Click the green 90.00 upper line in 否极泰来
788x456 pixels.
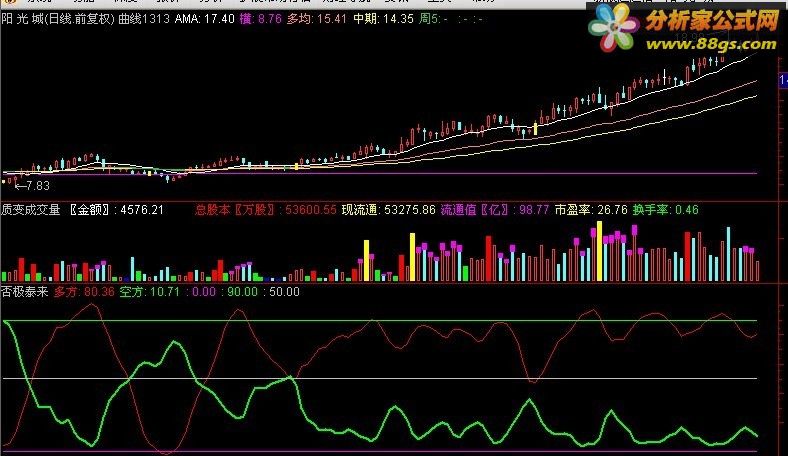click(380, 320)
